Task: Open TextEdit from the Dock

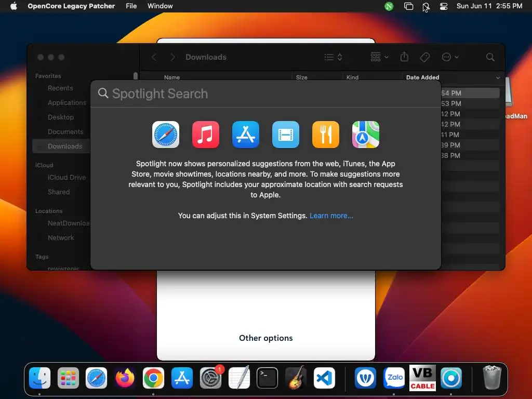Action: click(x=239, y=378)
